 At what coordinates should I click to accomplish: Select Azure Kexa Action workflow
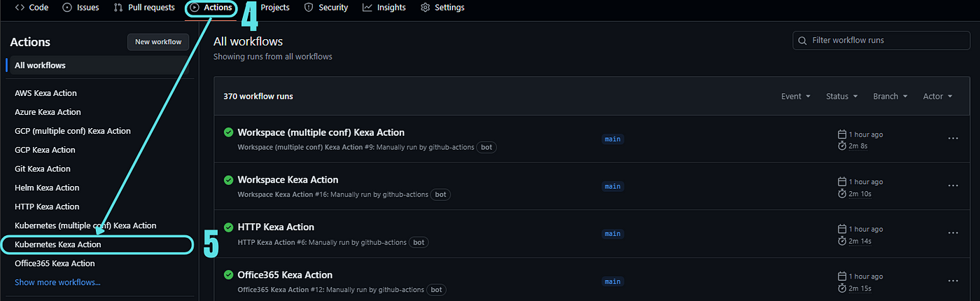48,112
